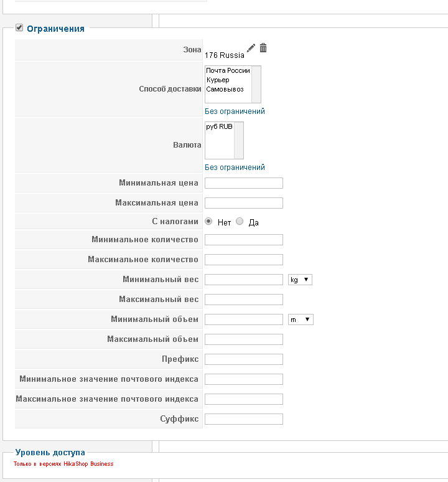Open the m volume unit dropdown
The image size is (448, 482).
tap(301, 319)
